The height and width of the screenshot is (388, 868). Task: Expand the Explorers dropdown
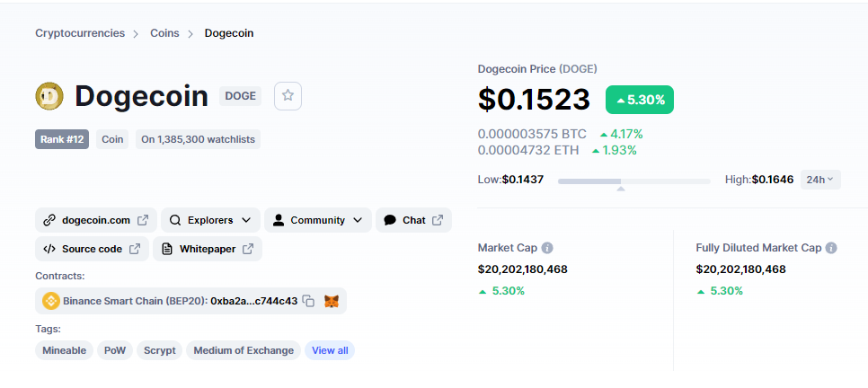(x=210, y=220)
